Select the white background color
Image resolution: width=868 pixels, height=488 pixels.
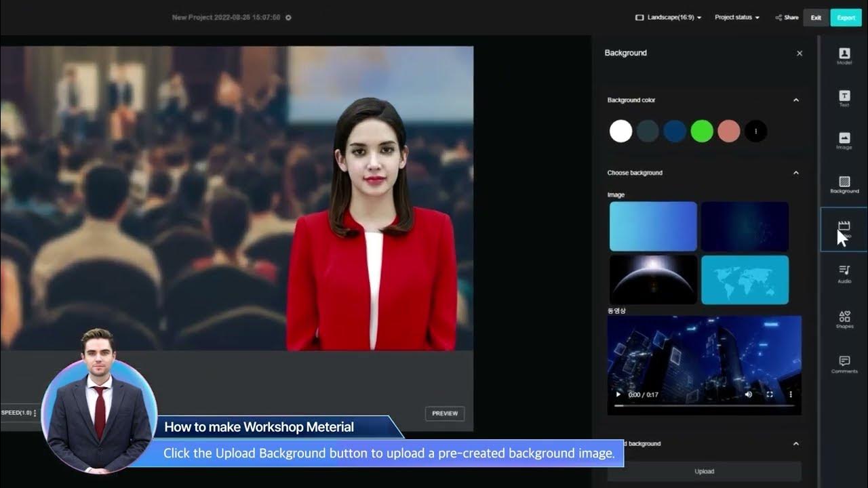620,131
